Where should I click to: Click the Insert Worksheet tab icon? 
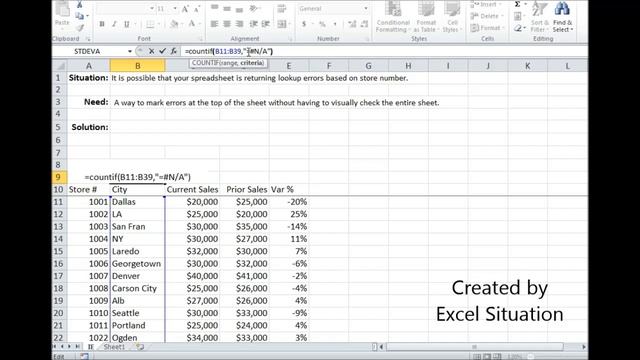(140, 347)
